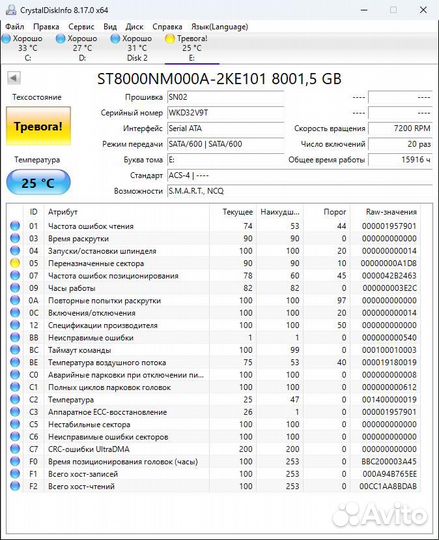
Task: Select raw value 0000000A1D8
Action: pyautogui.click(x=389, y=263)
